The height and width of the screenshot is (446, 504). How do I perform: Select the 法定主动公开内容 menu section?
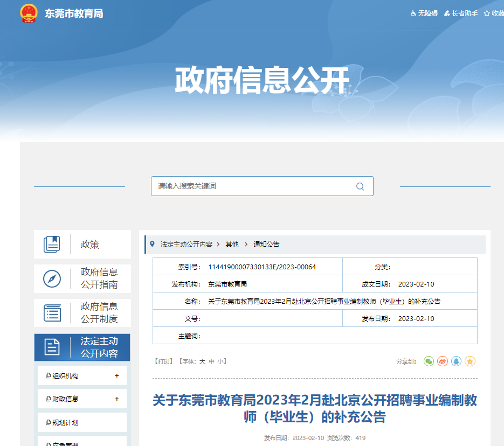coord(82,347)
